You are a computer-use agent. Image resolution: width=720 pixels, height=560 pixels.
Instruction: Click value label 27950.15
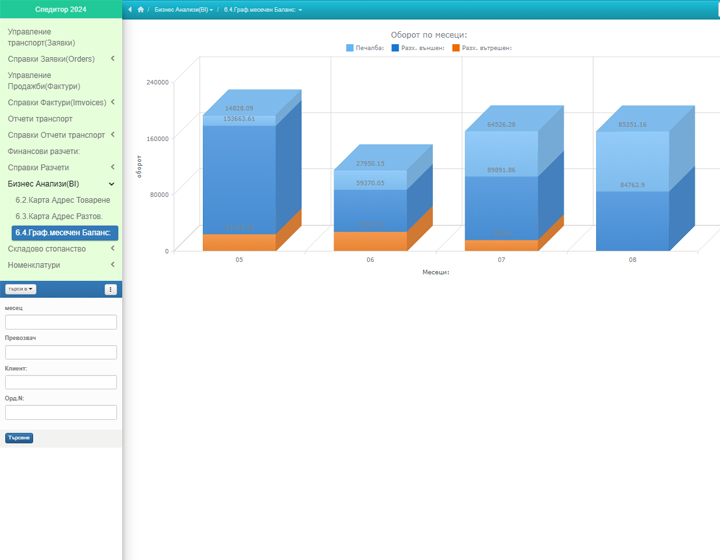370,163
